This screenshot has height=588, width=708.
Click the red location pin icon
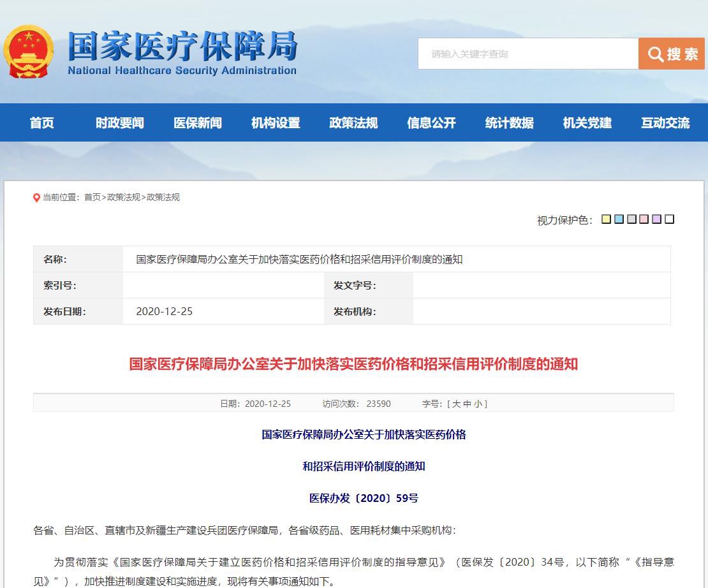[36, 198]
